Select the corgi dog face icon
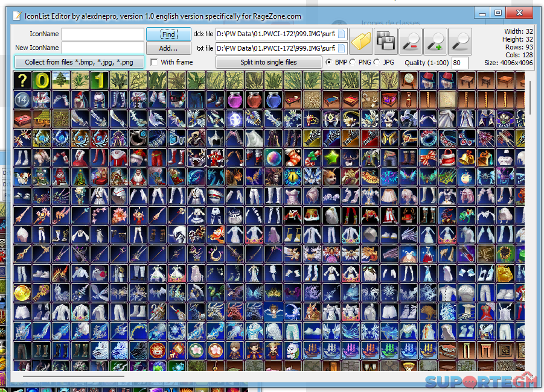 tap(331, 177)
